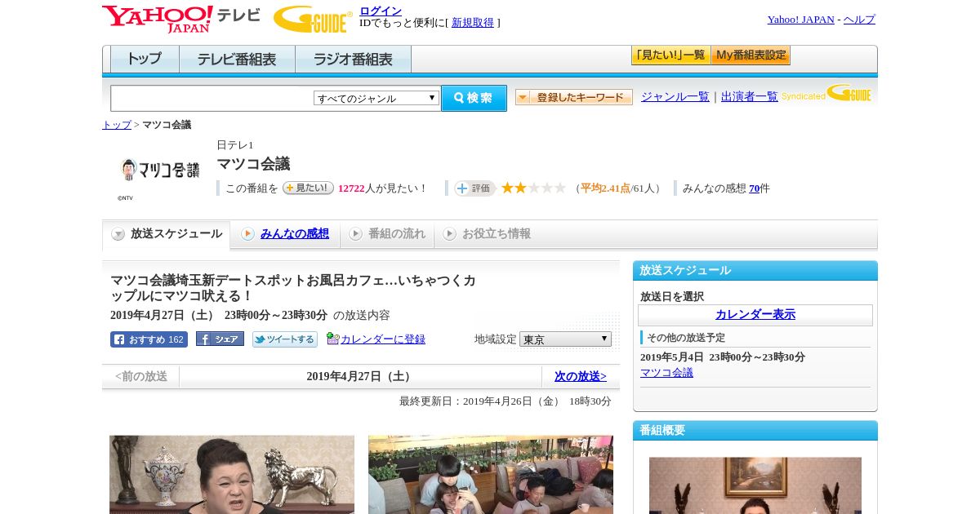Open カレンダー表示 link
Viewport: 980px width, 514px height.
point(755,315)
